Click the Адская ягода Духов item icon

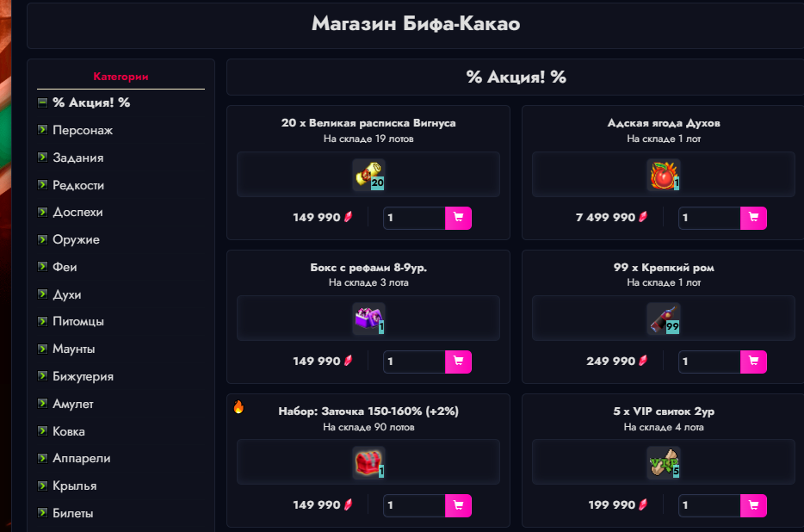tap(664, 175)
